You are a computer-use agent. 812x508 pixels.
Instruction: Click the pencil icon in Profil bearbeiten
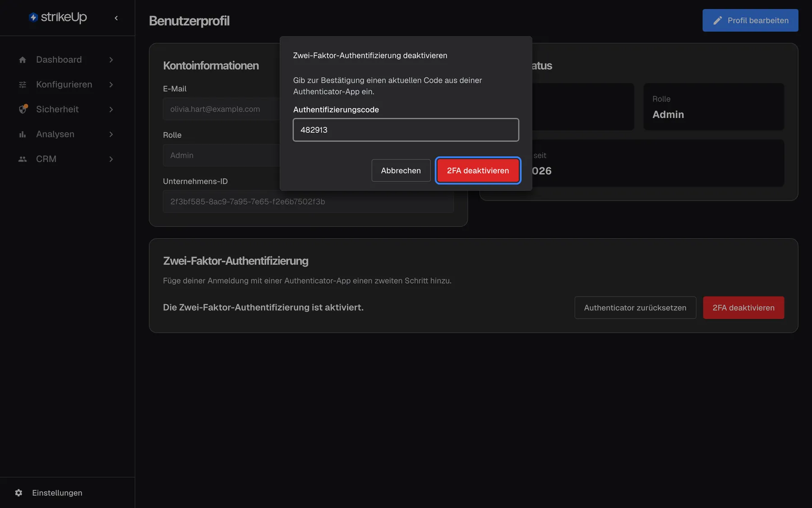coord(718,20)
